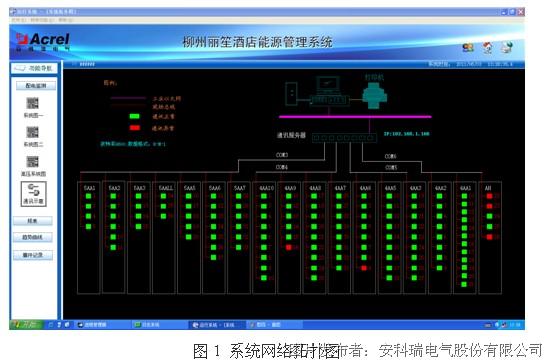The width and height of the screenshot is (552, 363).
Task: Click the bottom green indicator in panel 4AA10
Action: pos(264,278)
